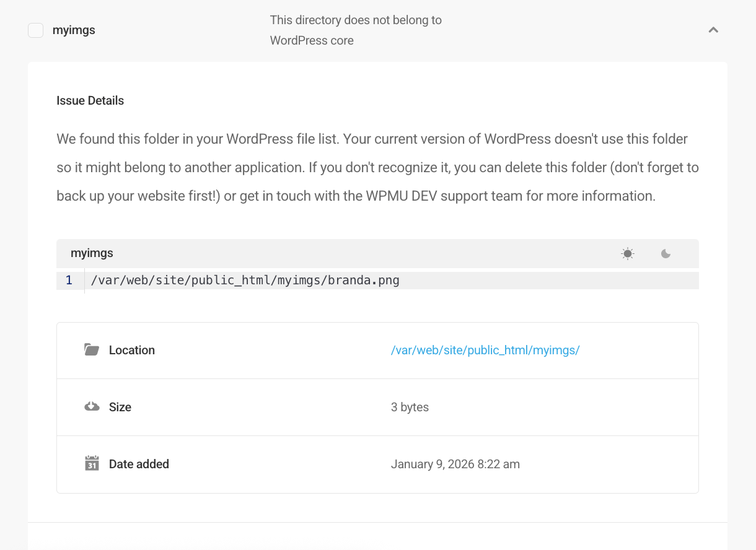Open the /var/web/site/public_html/myimgs/ location link

485,350
